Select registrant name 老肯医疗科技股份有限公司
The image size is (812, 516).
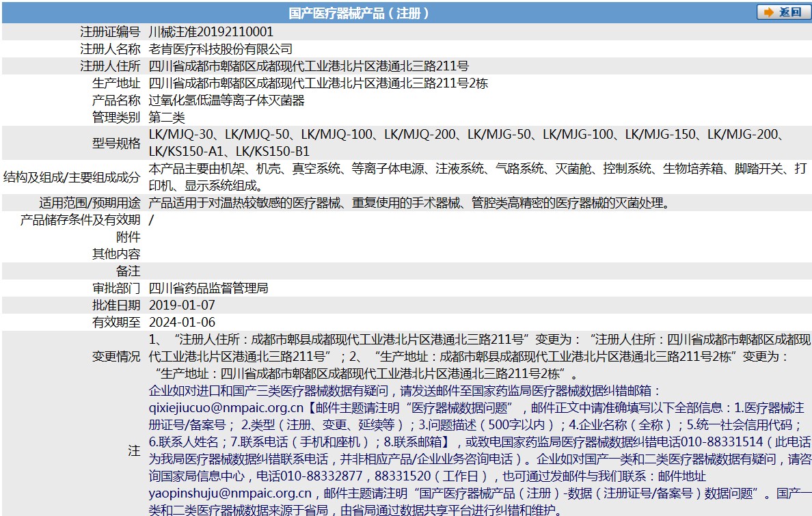point(221,49)
